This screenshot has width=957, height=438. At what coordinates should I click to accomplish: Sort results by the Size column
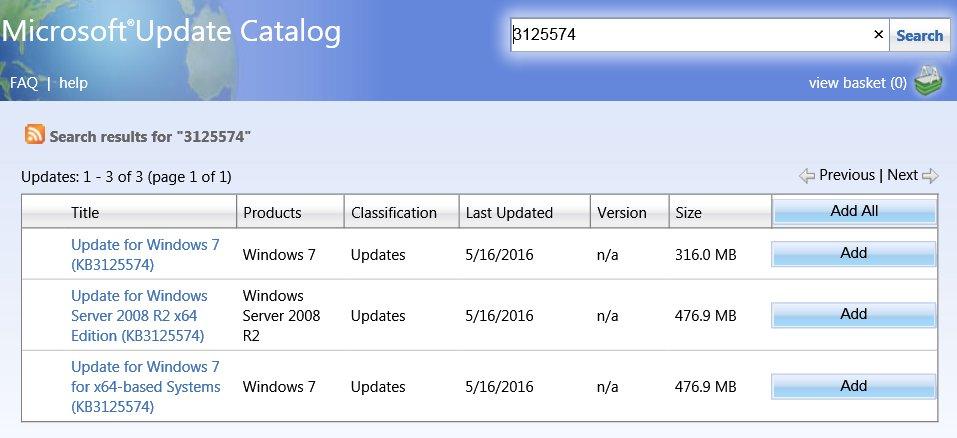pos(688,212)
